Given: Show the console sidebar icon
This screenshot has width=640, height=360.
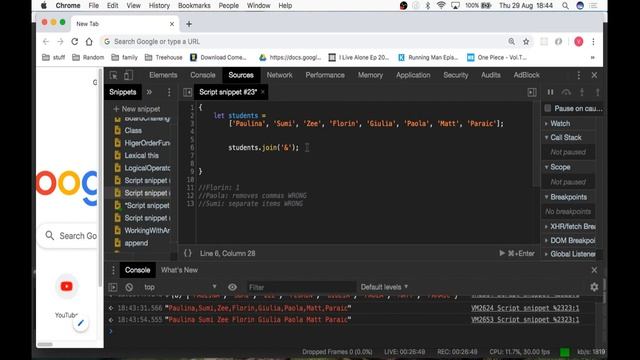Looking at the screenshot, I should tap(113, 287).
